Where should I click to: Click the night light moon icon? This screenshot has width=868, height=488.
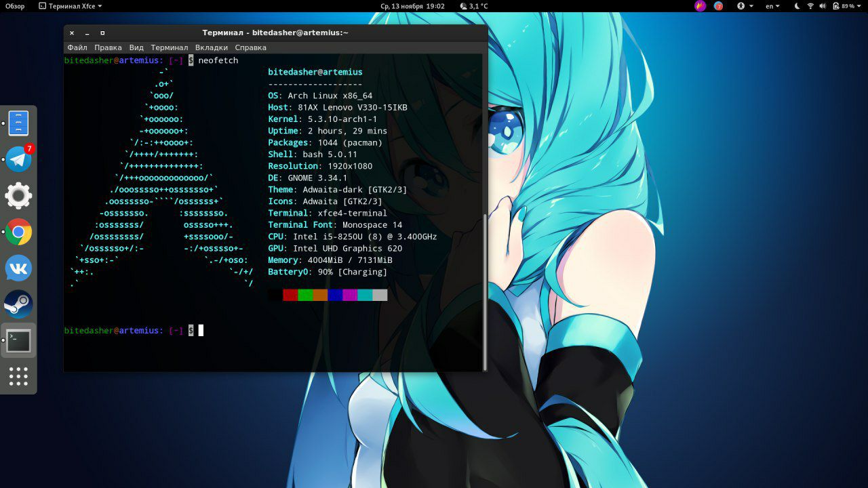[797, 6]
